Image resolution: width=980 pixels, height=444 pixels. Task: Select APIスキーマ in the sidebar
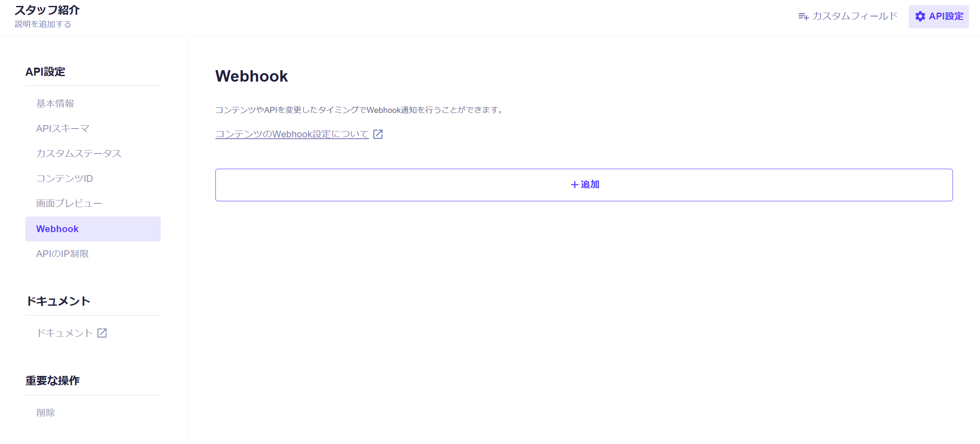tap(93, 129)
